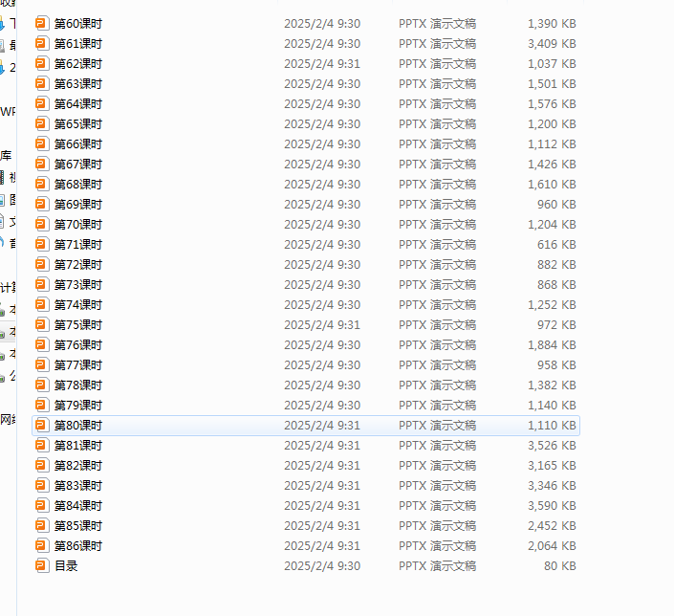674x616 pixels.
Task: Click the 1,576 KB size cell
Action: coord(552,103)
